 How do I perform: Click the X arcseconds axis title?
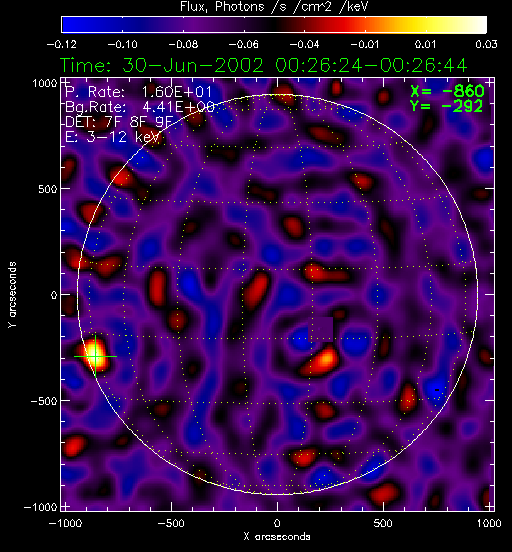point(277,537)
